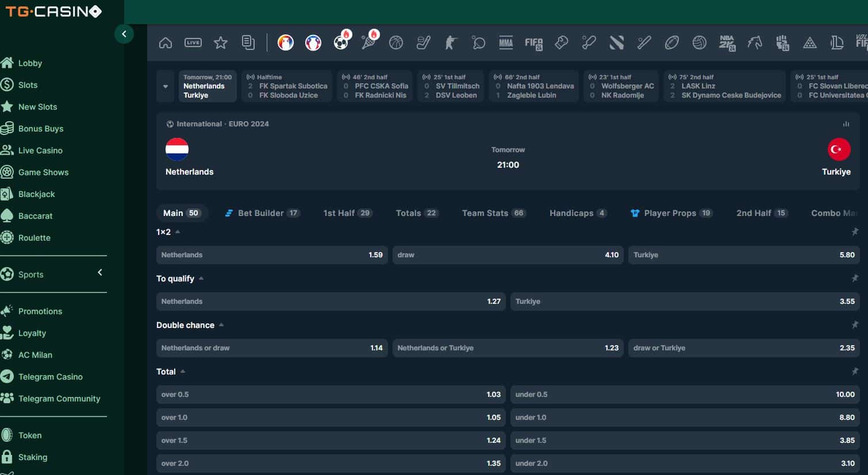Collapse the Double chance section
868x475 pixels.
(221, 325)
